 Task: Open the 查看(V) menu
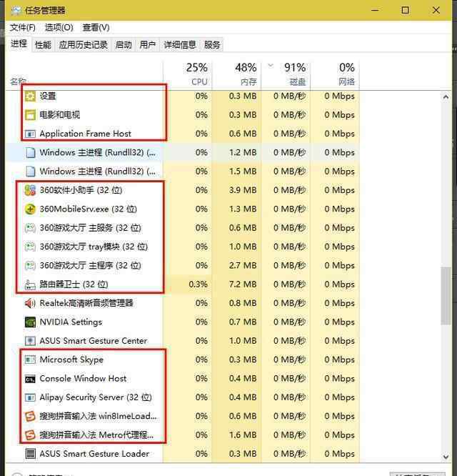click(x=96, y=28)
